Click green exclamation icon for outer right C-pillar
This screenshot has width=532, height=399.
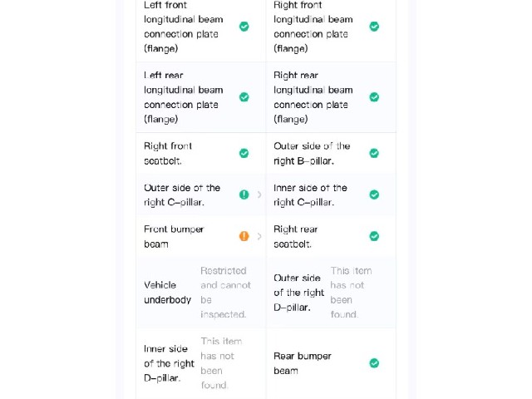tap(244, 195)
